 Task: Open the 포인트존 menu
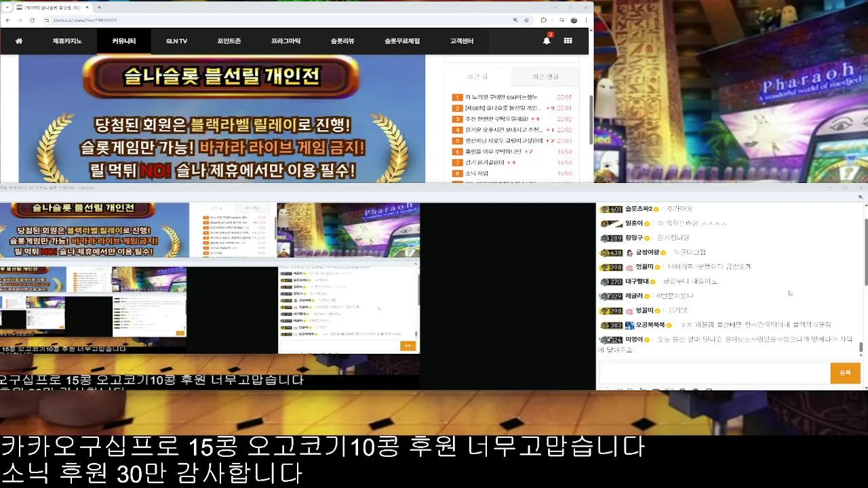coord(229,41)
